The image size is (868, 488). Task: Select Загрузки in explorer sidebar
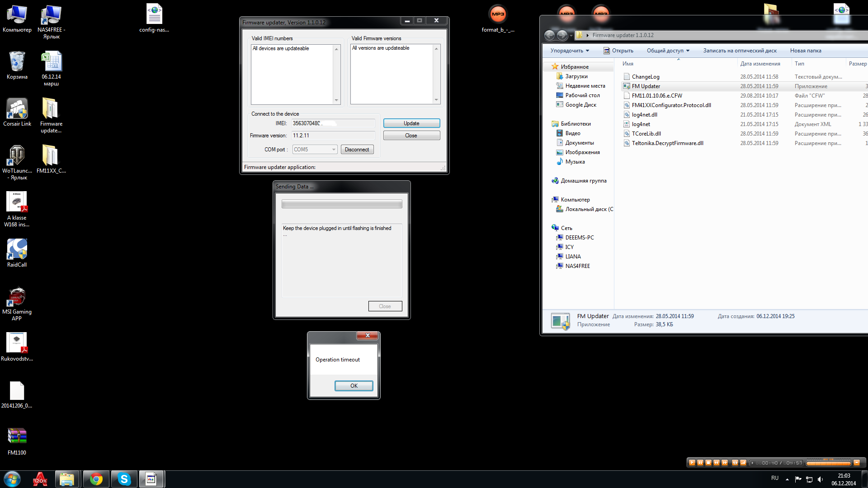click(x=576, y=76)
